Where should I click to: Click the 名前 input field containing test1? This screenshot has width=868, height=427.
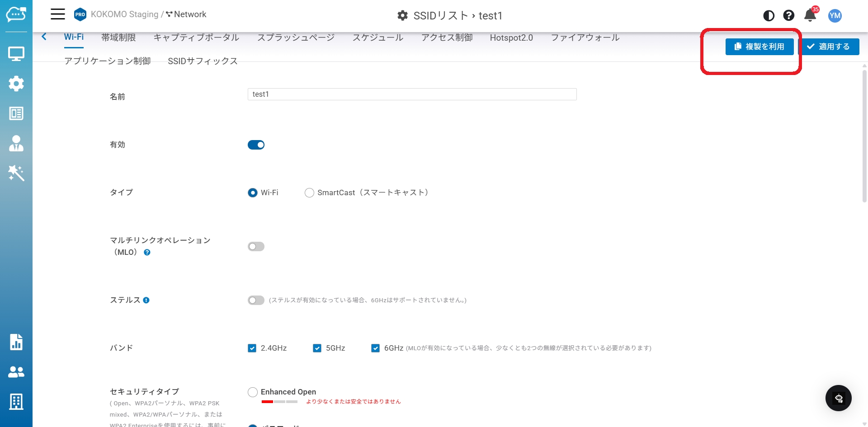(411, 94)
